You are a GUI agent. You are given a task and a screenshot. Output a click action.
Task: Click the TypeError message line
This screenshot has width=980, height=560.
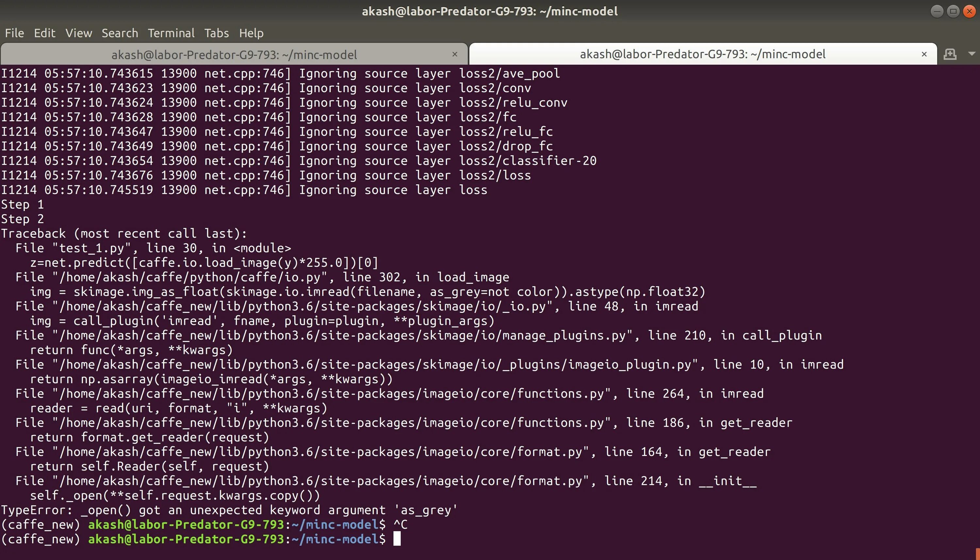pyautogui.click(x=229, y=510)
